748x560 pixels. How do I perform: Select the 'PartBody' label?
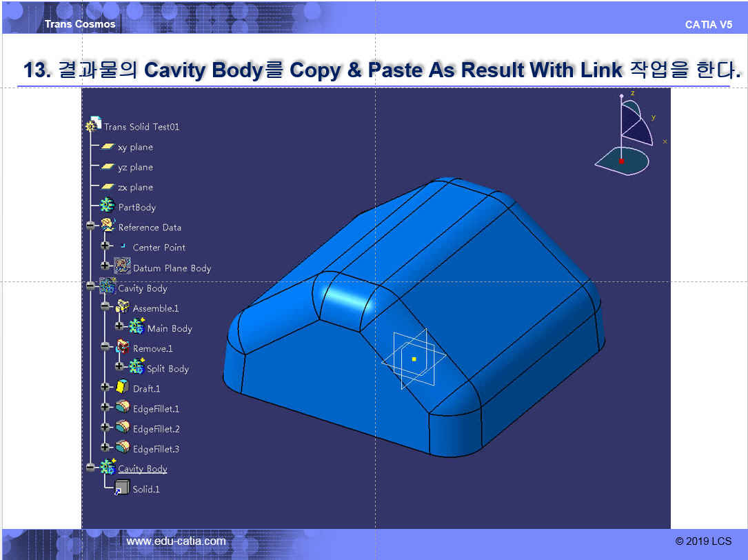click(x=137, y=208)
